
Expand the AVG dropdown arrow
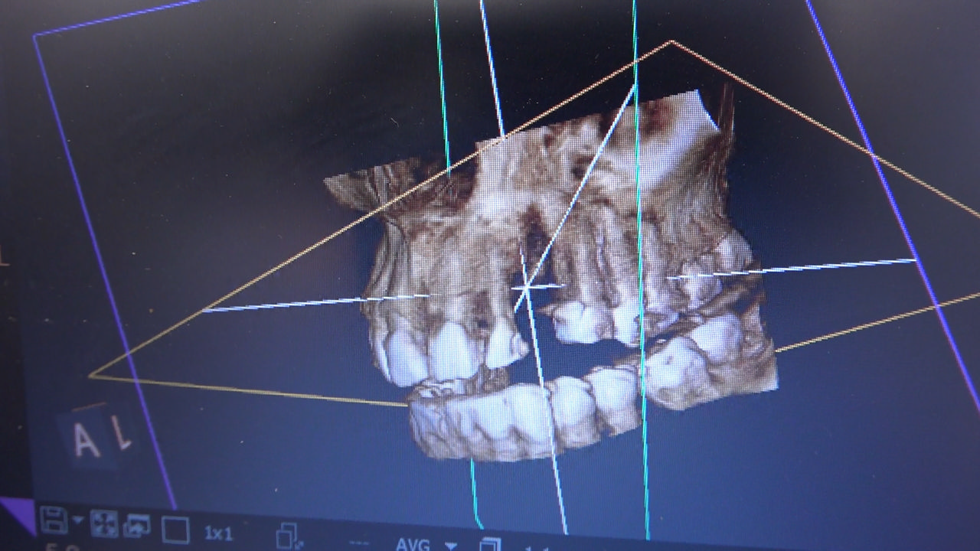click(451, 546)
